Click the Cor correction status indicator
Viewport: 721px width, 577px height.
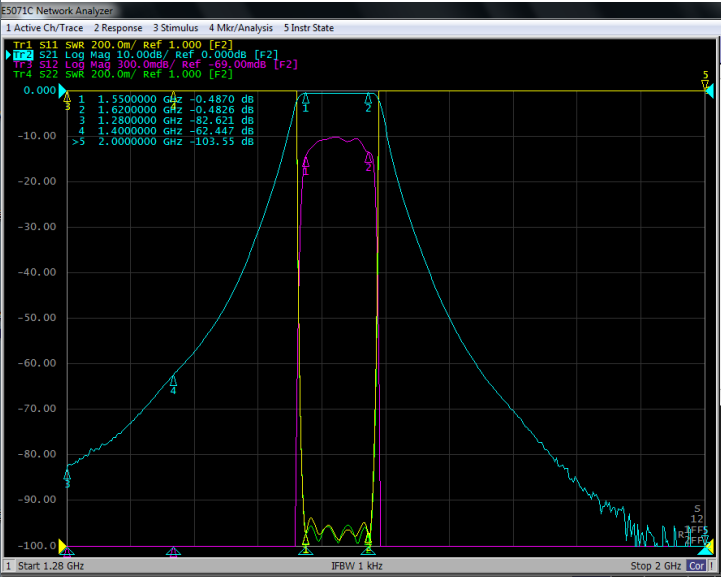pyautogui.click(x=696, y=566)
